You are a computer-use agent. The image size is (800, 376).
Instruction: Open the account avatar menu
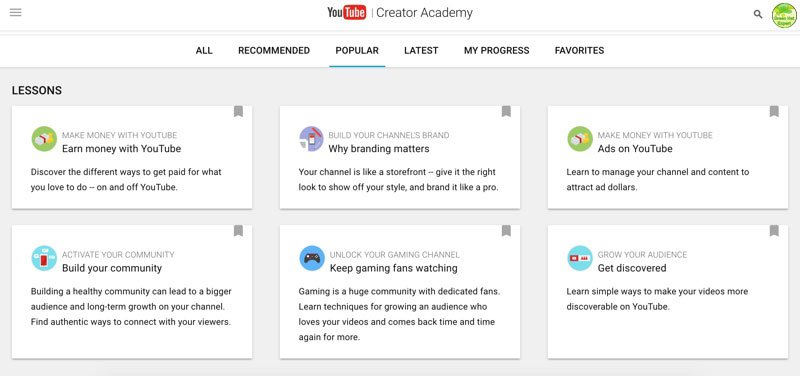tap(784, 15)
